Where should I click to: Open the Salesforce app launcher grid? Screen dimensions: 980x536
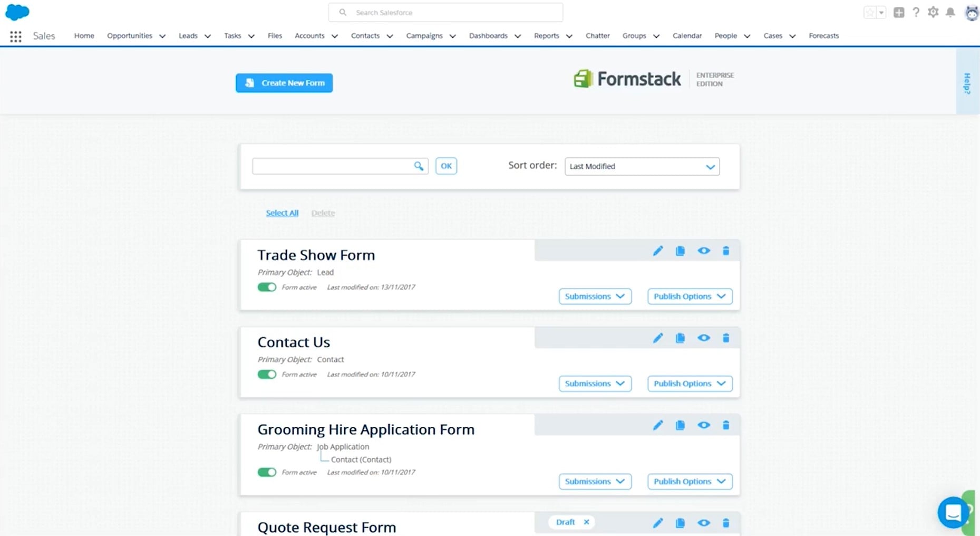(x=16, y=36)
